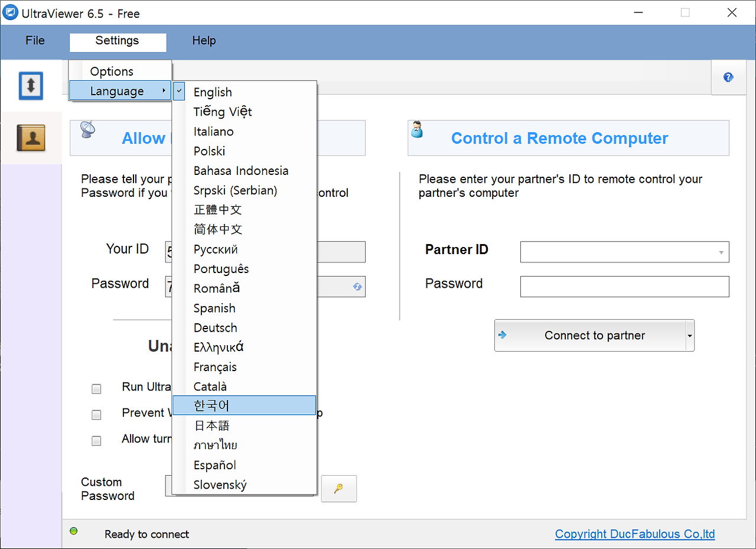Select Bahasa Indonesia language
Image resolution: width=756 pixels, height=549 pixels.
tap(245, 171)
